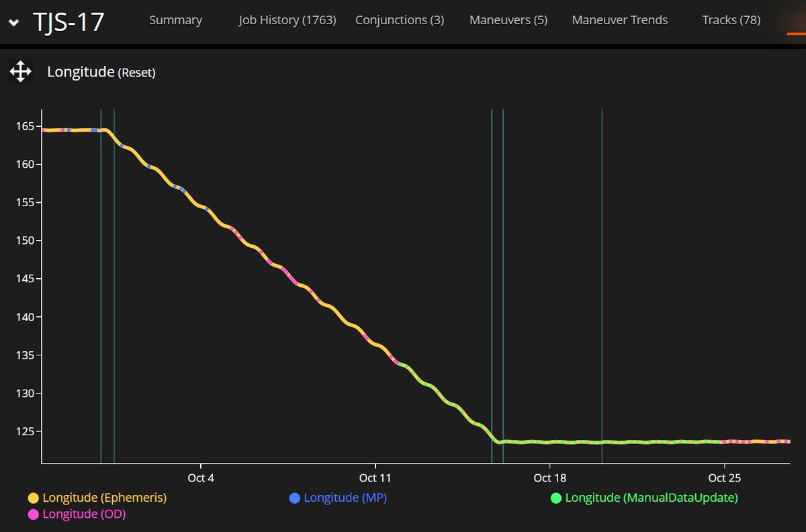This screenshot has height=532, width=806.
Task: Open the Tracks (78) tab
Action: click(731, 20)
